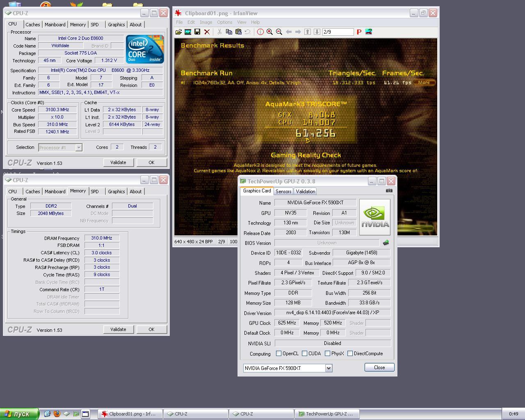Click the GPU-Z camera screenshot icon

click(x=389, y=191)
